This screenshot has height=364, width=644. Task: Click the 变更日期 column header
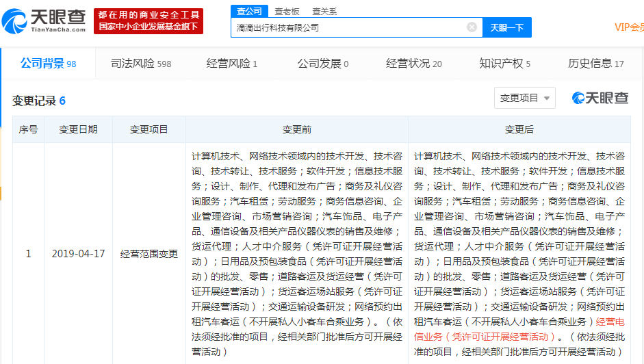(78, 129)
